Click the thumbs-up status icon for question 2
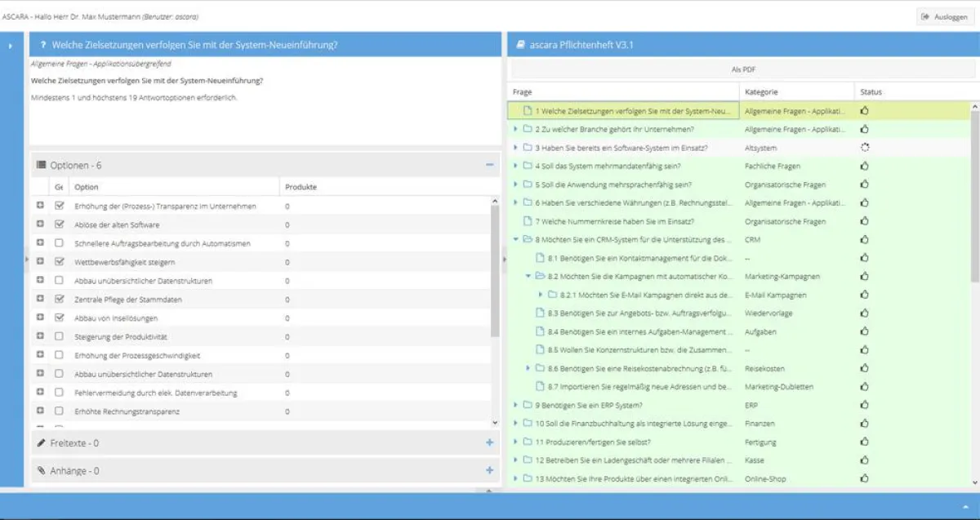980x520 pixels. pos(864,129)
